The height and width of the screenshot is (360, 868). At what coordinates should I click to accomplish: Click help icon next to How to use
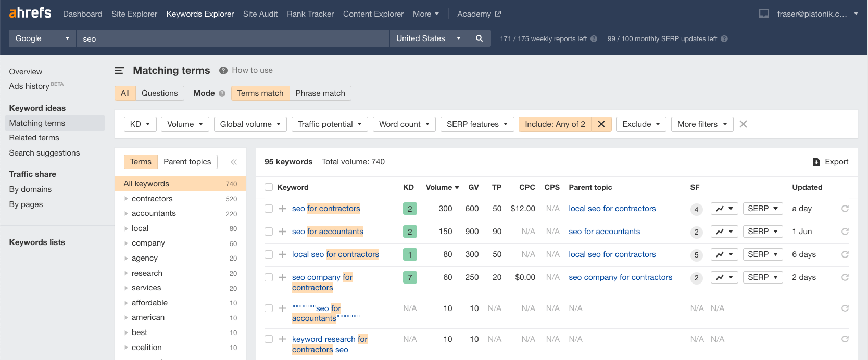click(x=223, y=70)
